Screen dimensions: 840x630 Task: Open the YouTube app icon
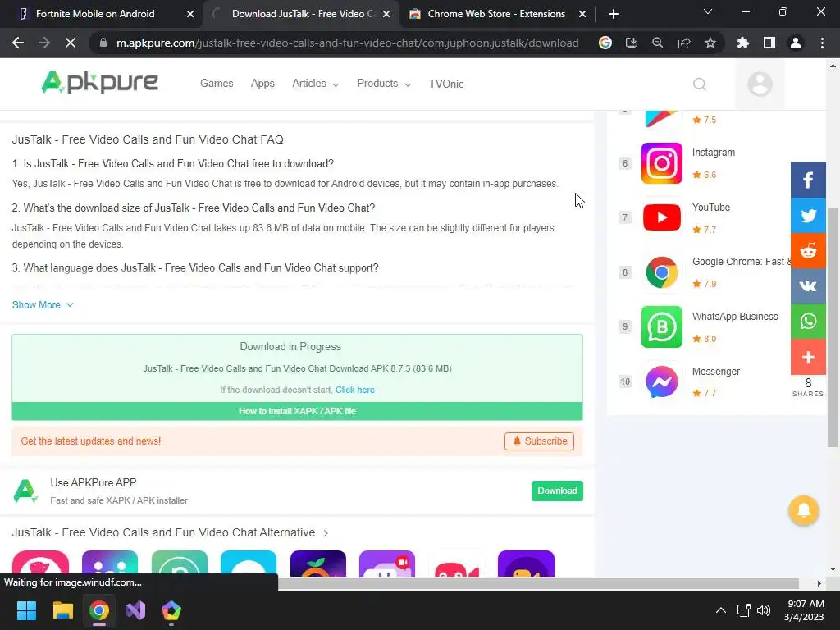coord(662,217)
